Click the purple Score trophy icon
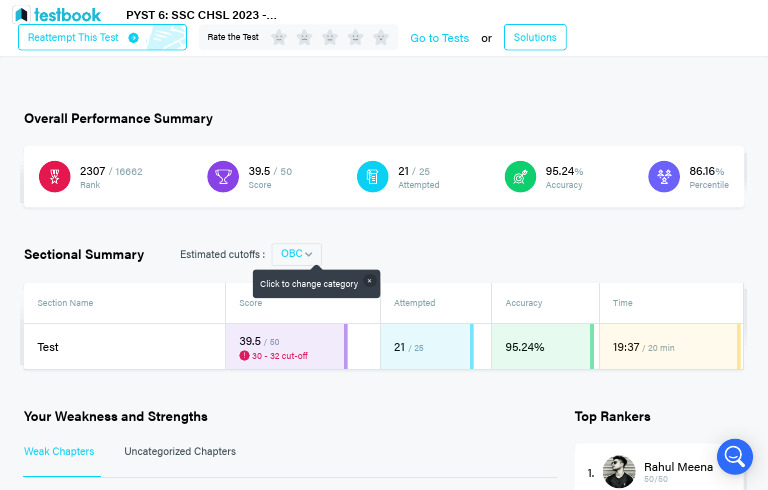This screenshot has height=490, width=768. 222,177
